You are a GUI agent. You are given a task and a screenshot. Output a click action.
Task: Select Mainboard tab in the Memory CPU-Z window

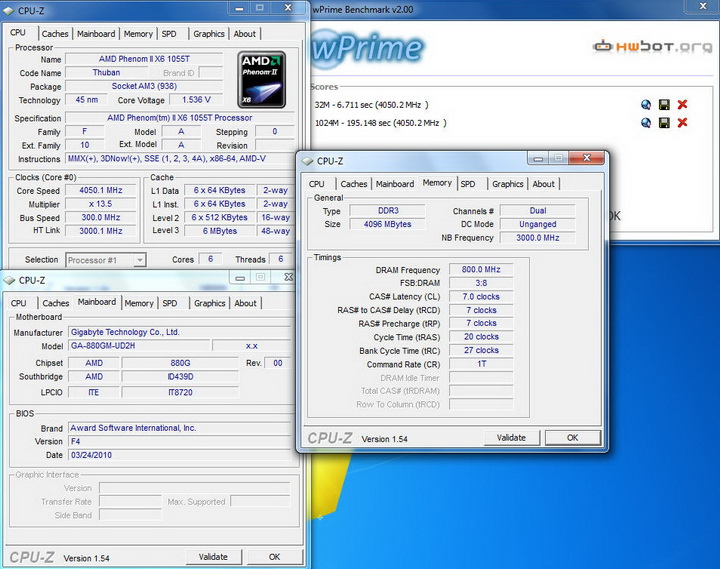(395, 184)
